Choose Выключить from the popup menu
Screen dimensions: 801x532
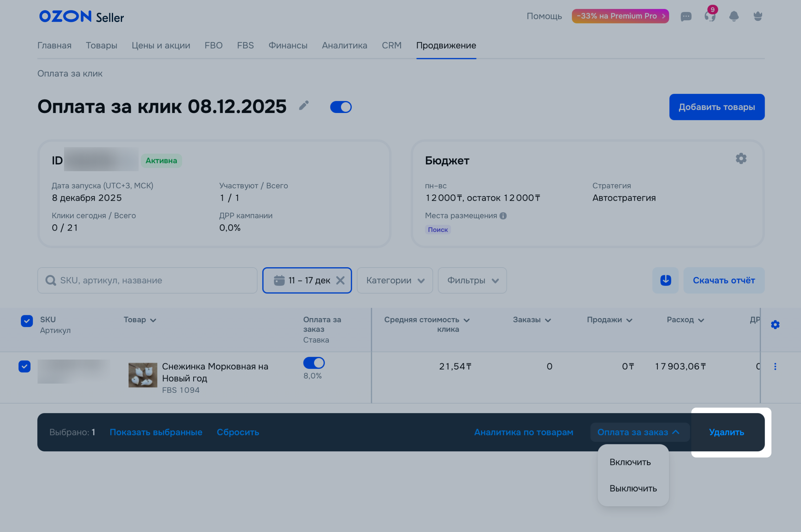[633, 489]
